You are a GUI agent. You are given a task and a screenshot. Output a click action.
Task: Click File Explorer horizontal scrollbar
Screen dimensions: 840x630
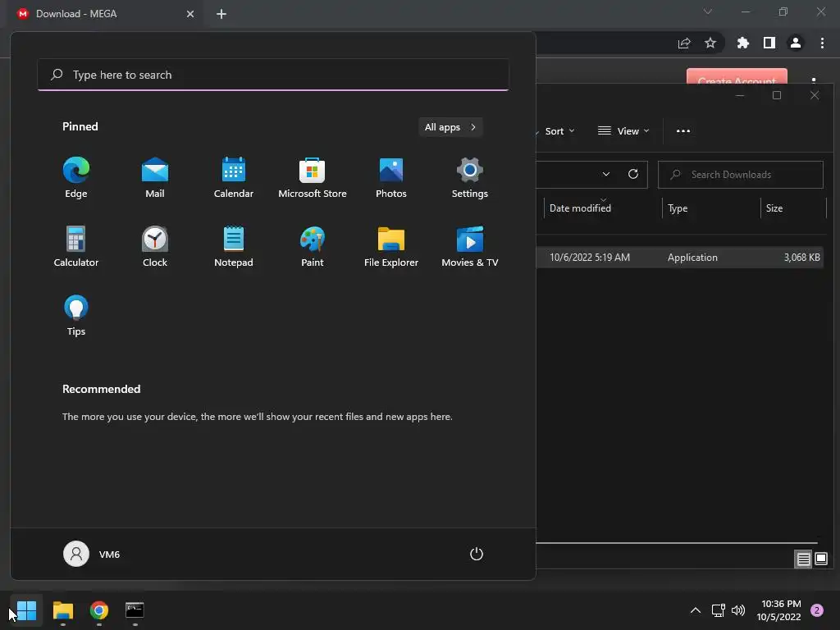tap(677, 543)
